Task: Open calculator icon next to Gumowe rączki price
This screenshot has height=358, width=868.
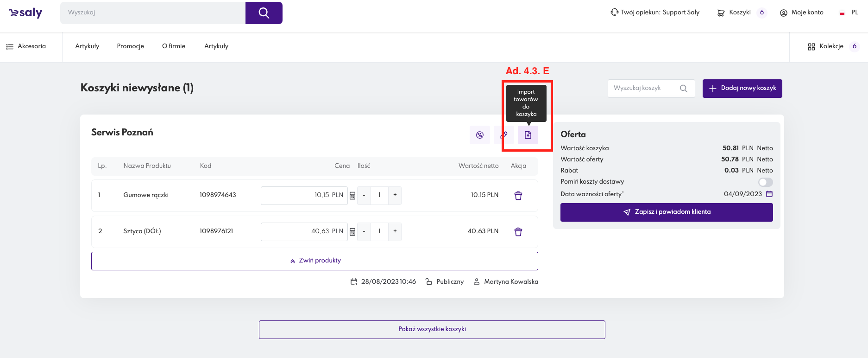Action: [x=352, y=196]
